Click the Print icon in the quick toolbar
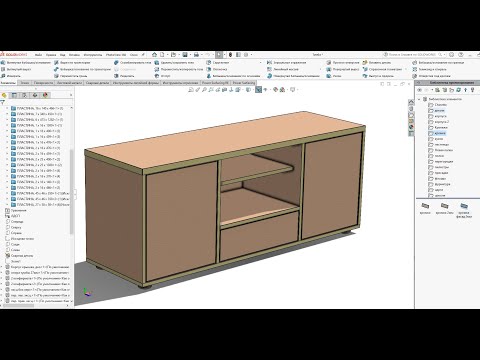The height and width of the screenshot is (360, 480). pyautogui.click(x=196, y=55)
